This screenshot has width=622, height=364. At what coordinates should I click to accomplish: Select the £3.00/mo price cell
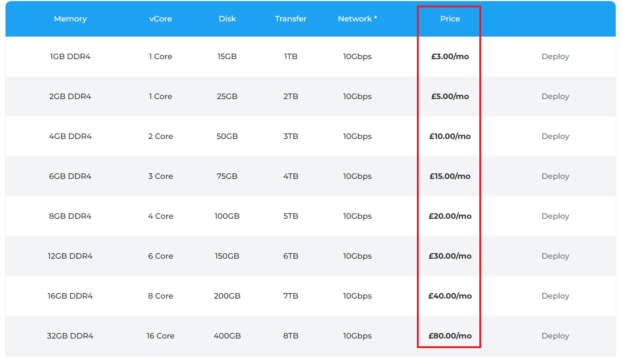[x=449, y=57]
